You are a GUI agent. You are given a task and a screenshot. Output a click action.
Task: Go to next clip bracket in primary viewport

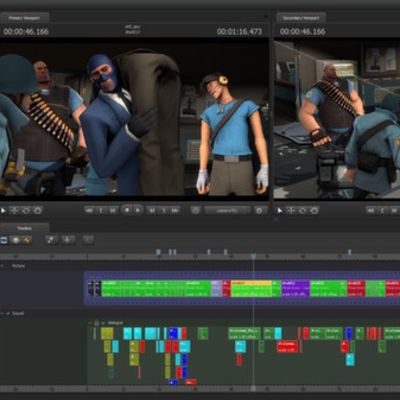coord(164,211)
